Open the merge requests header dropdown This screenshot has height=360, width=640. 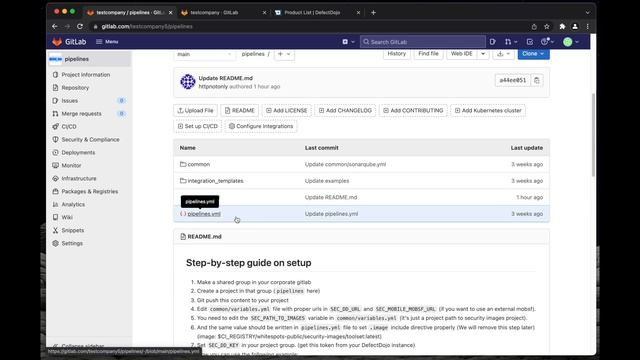(x=511, y=42)
